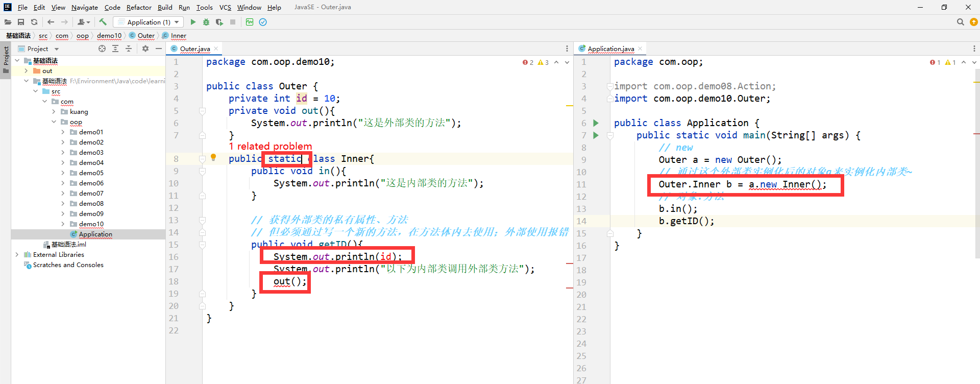Open the Window menu

249,7
